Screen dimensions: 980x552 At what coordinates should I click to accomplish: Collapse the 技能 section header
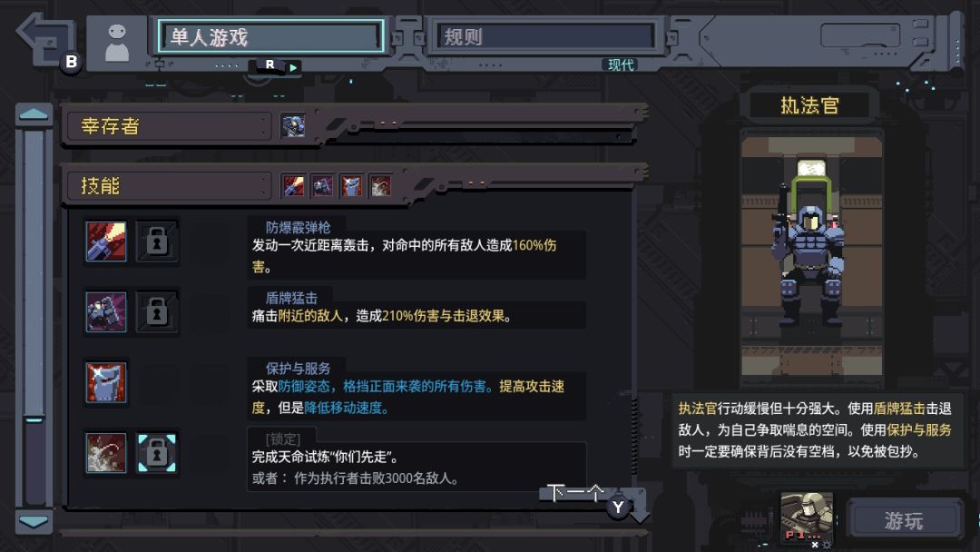[x=169, y=186]
